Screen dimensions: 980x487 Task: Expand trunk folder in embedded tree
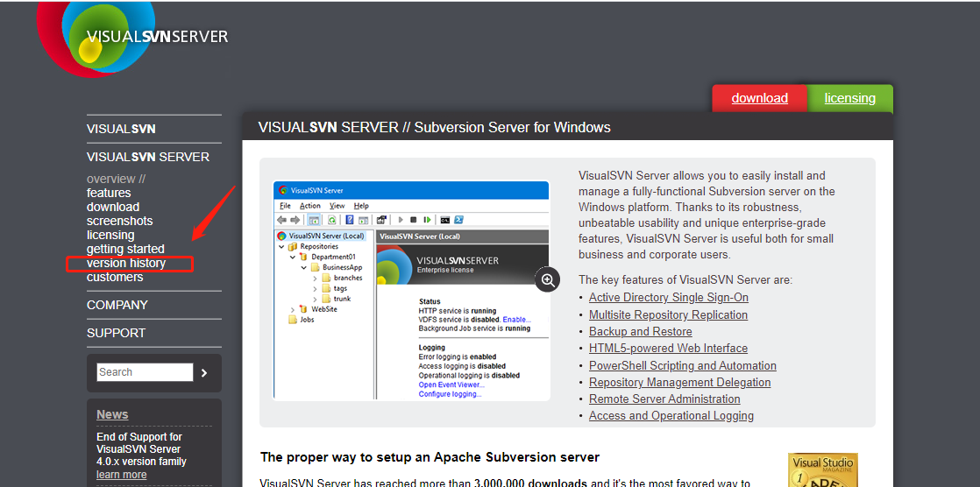point(315,299)
